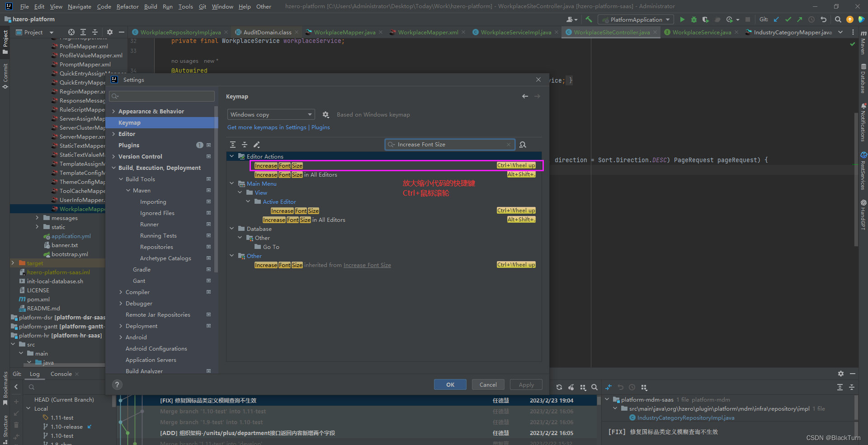Collapse Editor Actions keymap group

[x=232, y=156]
